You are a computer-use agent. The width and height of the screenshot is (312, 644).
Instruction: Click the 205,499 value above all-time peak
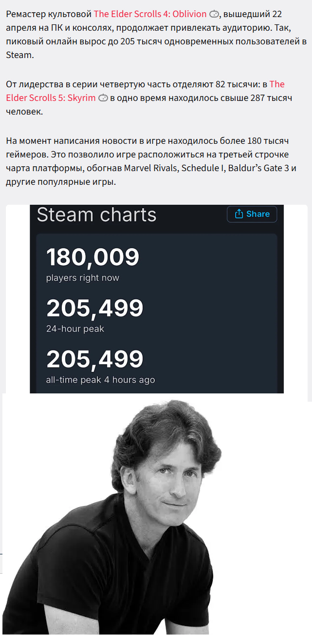tap(94, 359)
